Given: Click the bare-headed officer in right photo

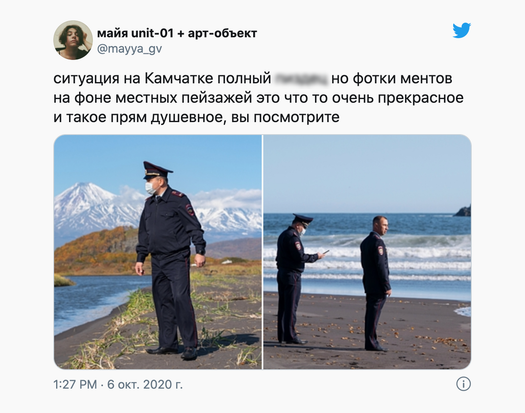Looking at the screenshot, I should click(x=376, y=283).
